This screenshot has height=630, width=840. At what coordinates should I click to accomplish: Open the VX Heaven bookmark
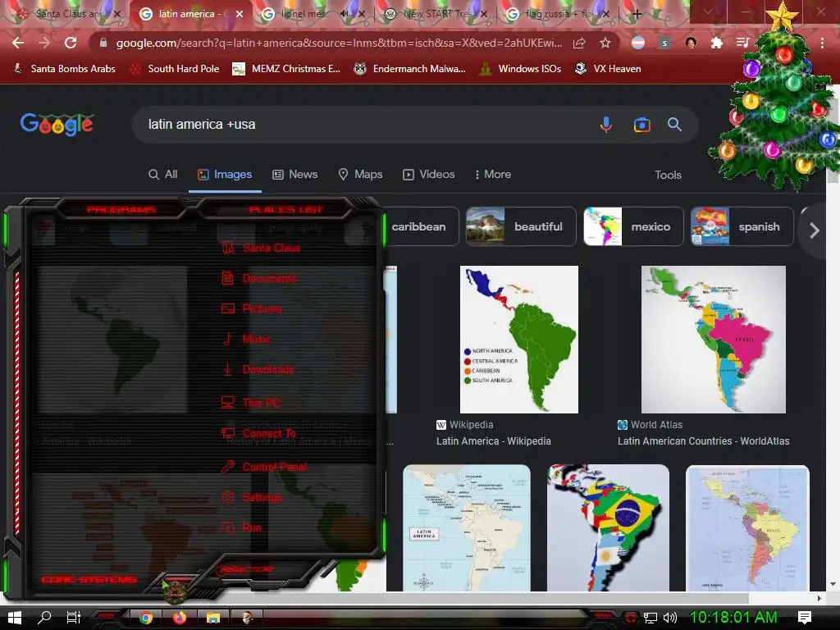click(608, 69)
